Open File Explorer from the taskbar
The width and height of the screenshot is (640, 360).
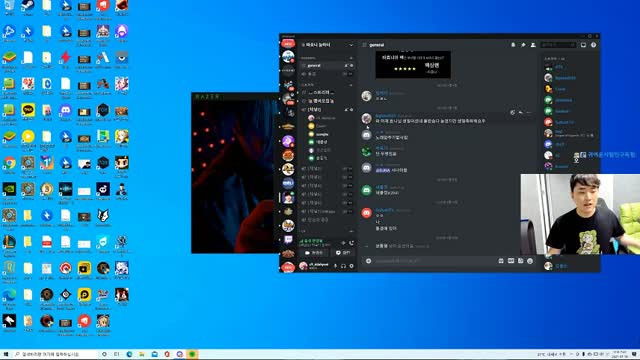pyautogui.click(x=142, y=354)
